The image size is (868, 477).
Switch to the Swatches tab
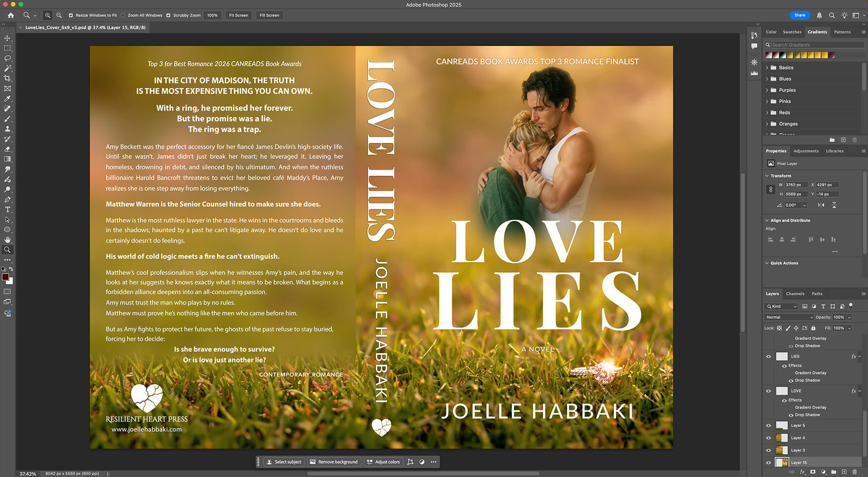tap(792, 32)
